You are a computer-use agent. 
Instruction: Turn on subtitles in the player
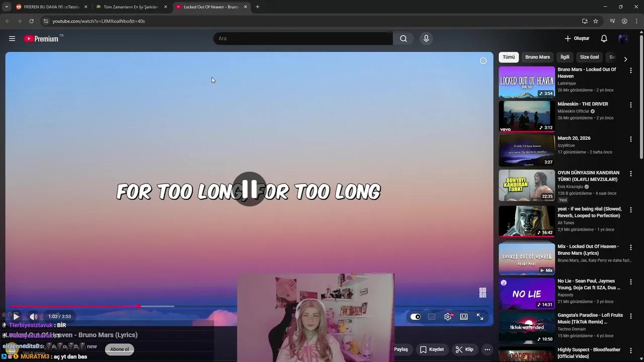pos(432,317)
